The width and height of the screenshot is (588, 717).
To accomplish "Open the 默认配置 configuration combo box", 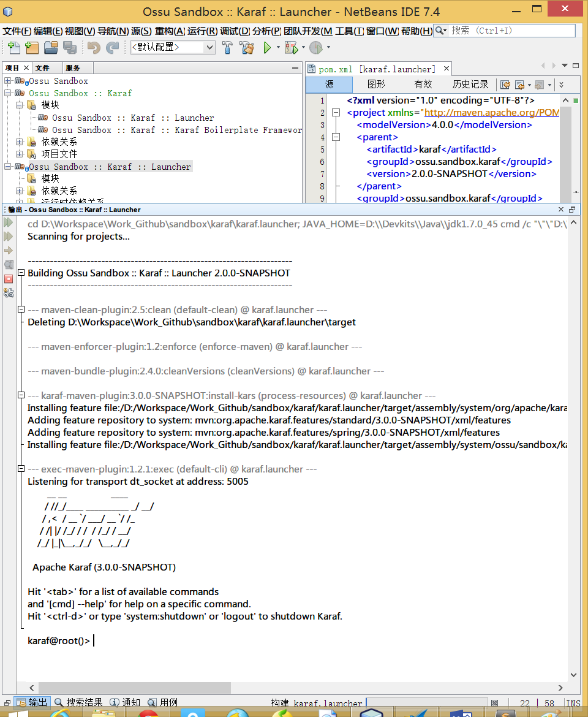I will (x=173, y=47).
